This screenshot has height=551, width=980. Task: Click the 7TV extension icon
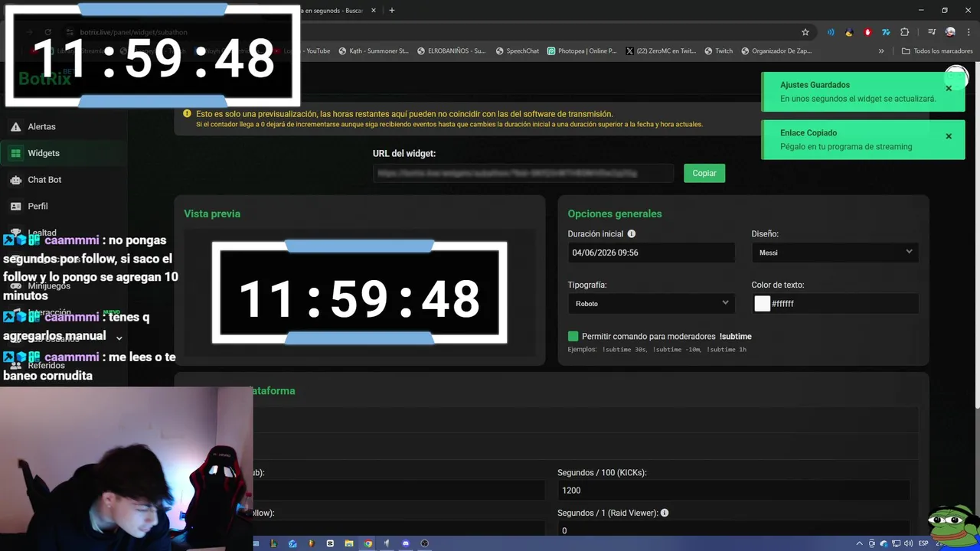tap(886, 32)
